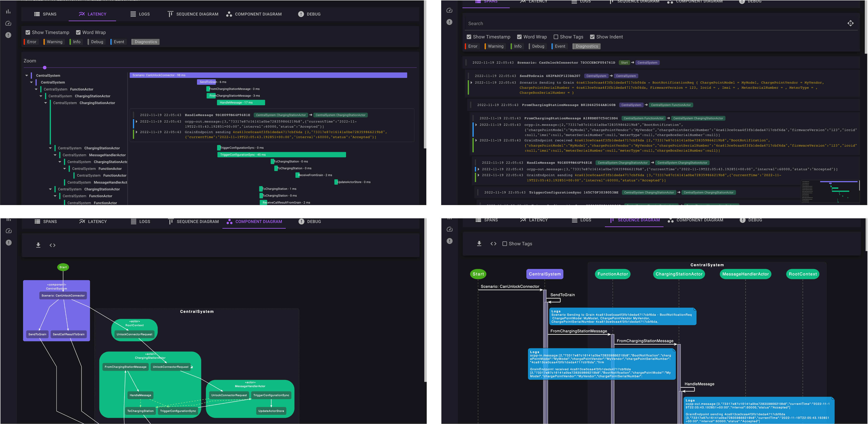Expand the ocpp-out.message log line arrow
This screenshot has width=868, height=424.
[x=478, y=169]
